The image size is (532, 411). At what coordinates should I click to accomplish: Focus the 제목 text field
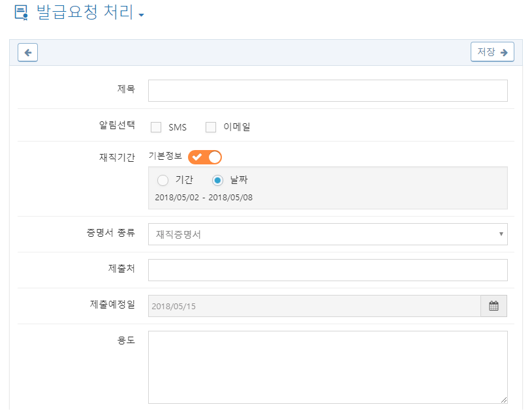[x=328, y=91]
